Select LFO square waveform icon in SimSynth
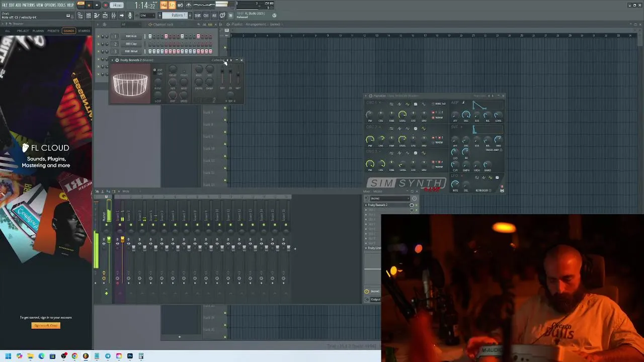This screenshot has width=644, height=362. (477, 177)
